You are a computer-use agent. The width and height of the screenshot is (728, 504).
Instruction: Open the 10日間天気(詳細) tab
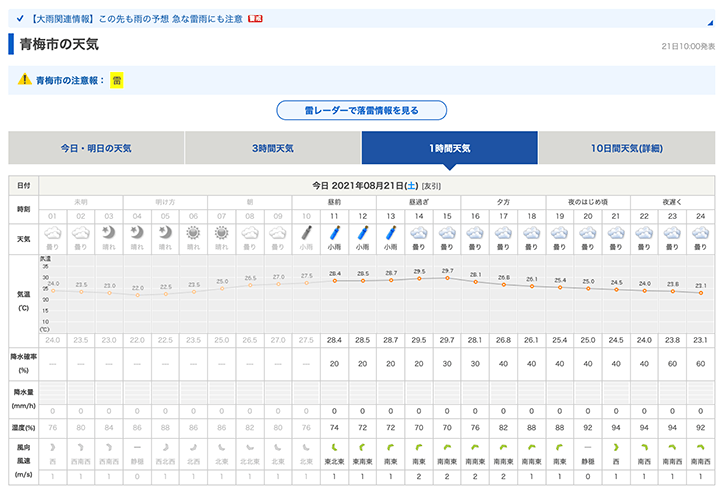(626, 148)
